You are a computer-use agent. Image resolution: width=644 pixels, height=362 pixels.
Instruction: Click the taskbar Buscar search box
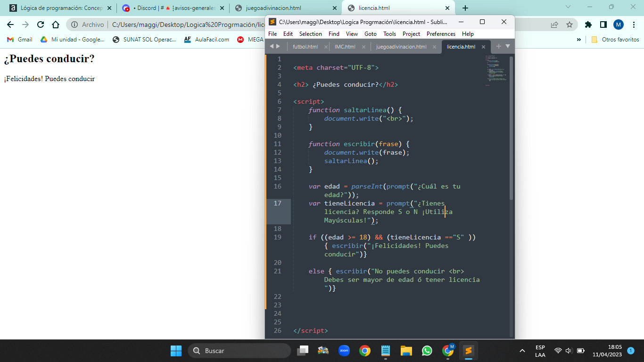pyautogui.click(x=239, y=351)
